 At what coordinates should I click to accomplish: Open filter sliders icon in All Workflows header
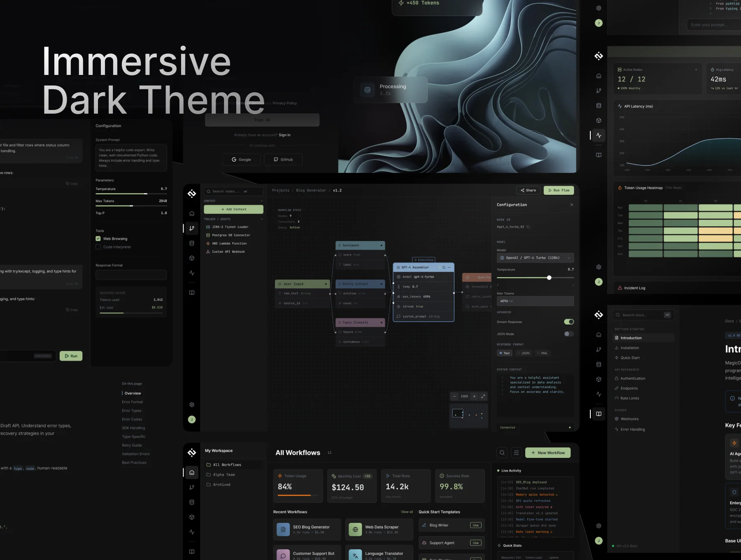[x=516, y=453]
